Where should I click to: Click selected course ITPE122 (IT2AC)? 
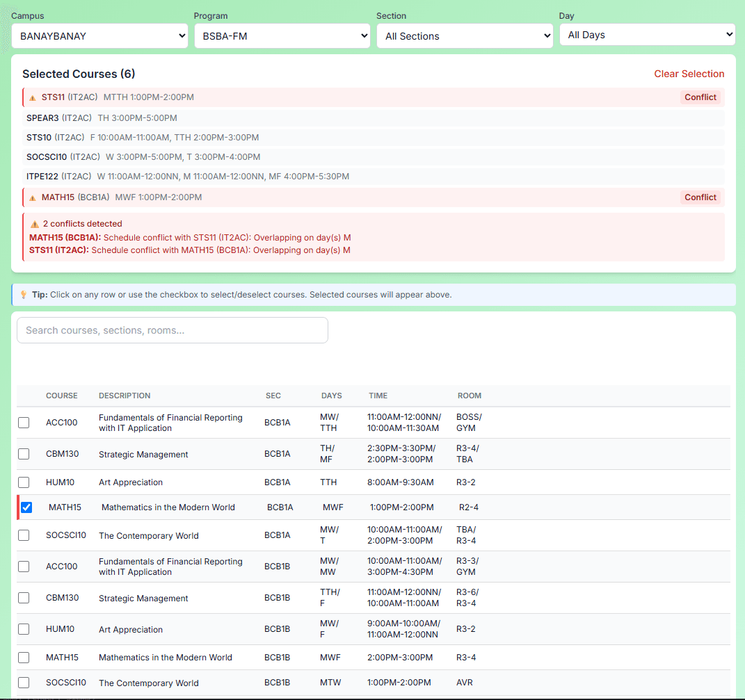click(x=373, y=177)
